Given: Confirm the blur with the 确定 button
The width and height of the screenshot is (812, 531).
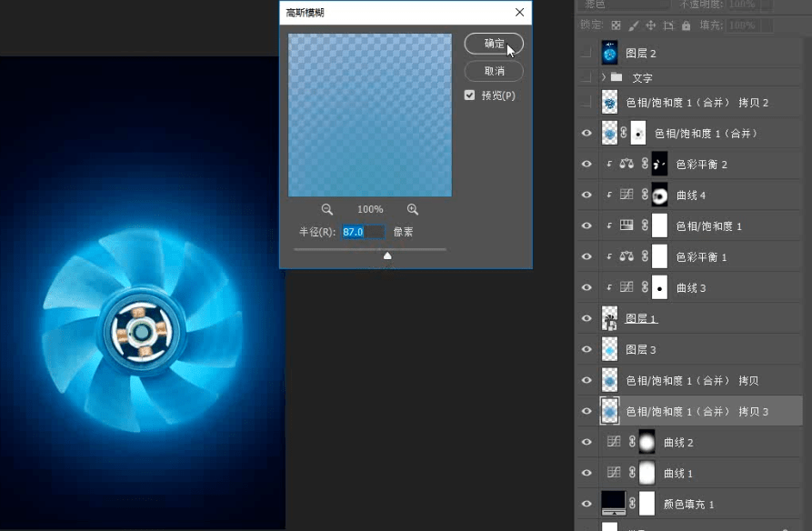Looking at the screenshot, I should pyautogui.click(x=494, y=44).
